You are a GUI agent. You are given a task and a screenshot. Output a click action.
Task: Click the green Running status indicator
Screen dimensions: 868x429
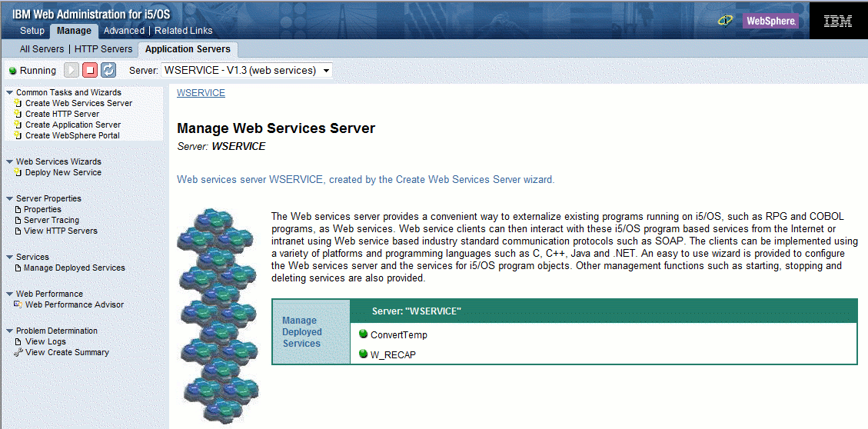tap(13, 71)
